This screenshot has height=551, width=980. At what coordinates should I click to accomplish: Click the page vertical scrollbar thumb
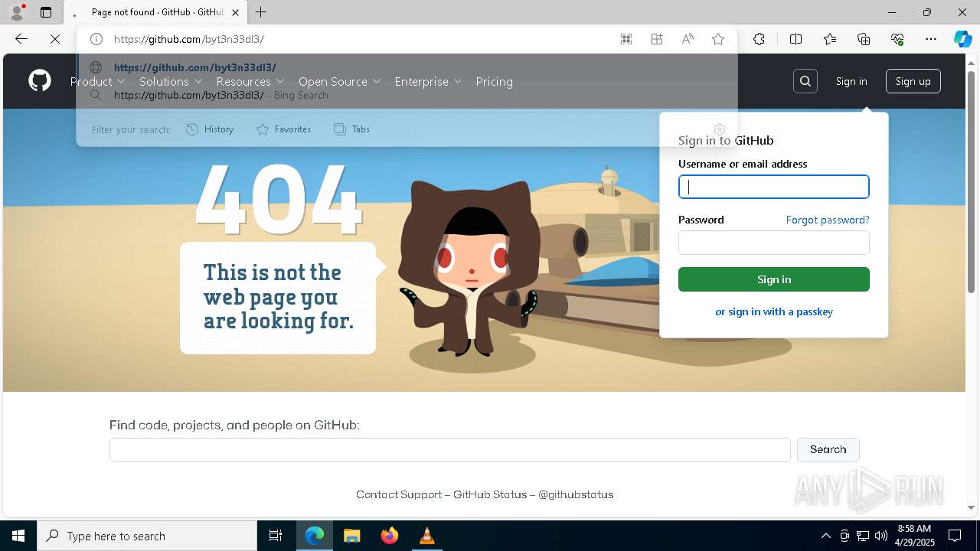[x=972, y=181]
